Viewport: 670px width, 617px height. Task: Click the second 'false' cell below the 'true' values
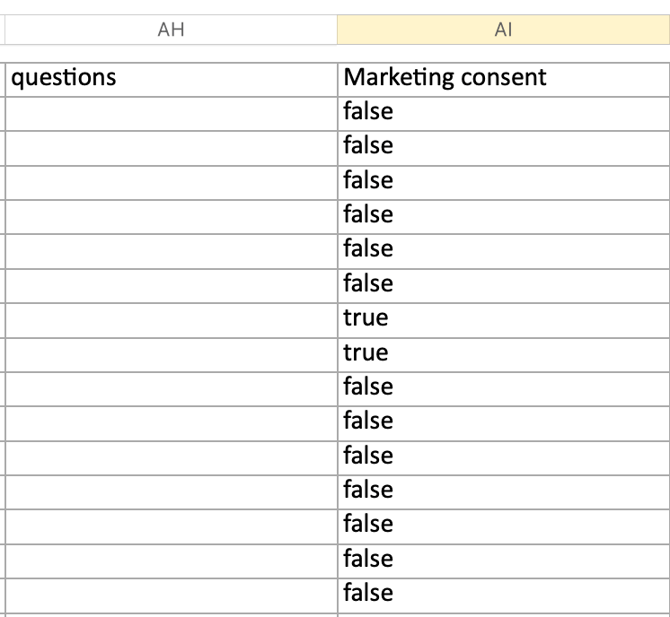pyautogui.click(x=503, y=421)
